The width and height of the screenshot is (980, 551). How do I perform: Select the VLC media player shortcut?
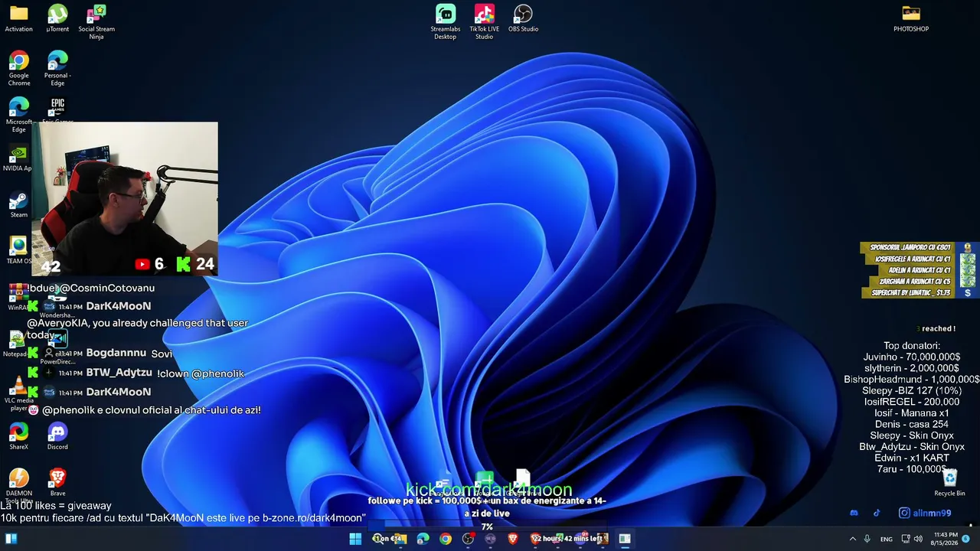pos(19,394)
